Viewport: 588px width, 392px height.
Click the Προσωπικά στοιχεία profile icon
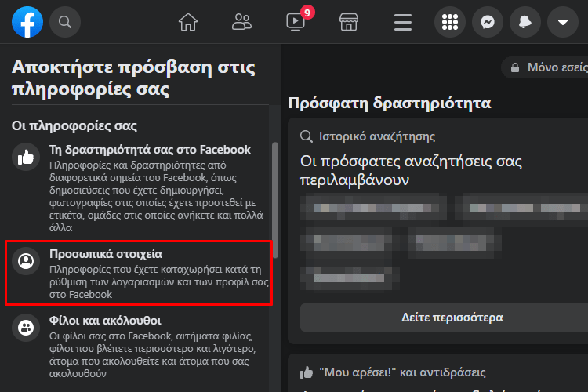[26, 261]
